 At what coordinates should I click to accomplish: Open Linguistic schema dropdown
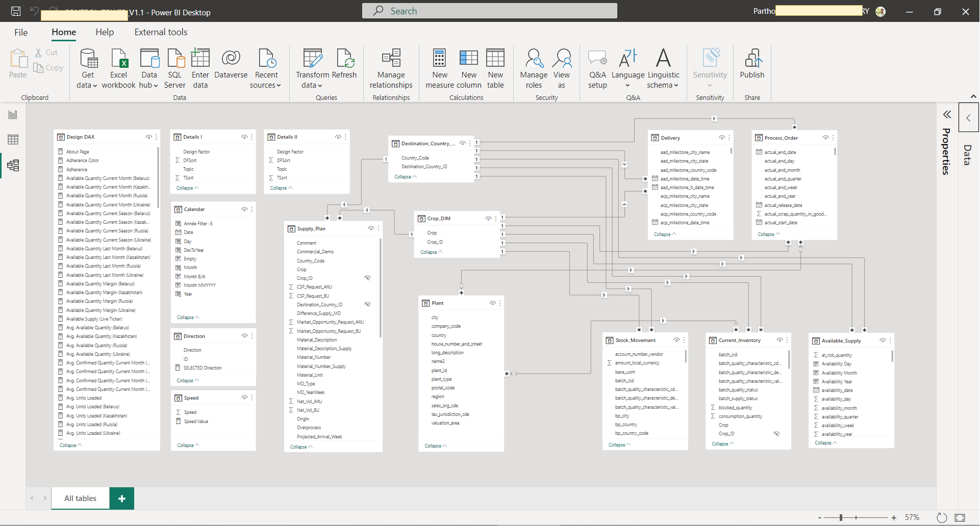676,86
